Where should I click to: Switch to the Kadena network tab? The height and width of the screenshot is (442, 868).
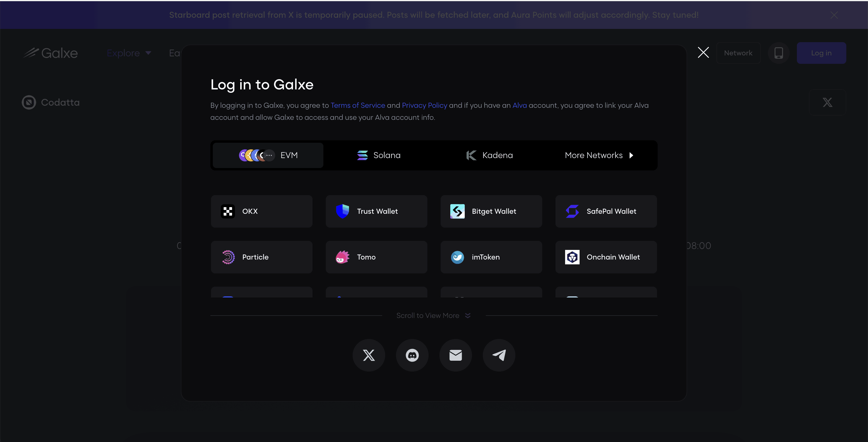489,155
